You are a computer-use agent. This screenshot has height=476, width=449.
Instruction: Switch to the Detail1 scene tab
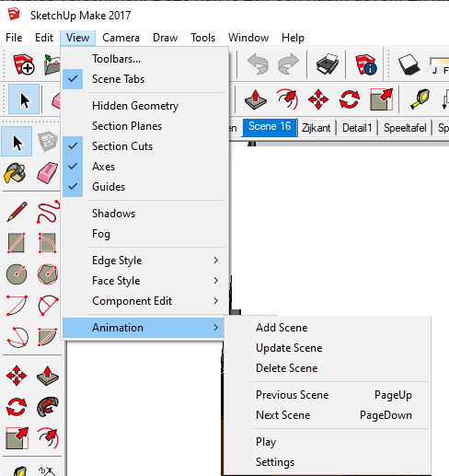pos(357,128)
